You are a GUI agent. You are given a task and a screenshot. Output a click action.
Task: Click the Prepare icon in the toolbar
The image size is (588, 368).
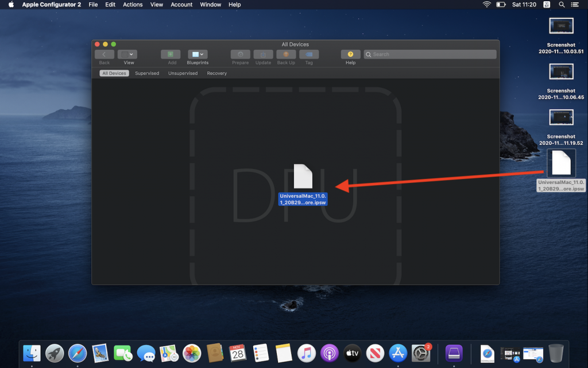pyautogui.click(x=240, y=54)
